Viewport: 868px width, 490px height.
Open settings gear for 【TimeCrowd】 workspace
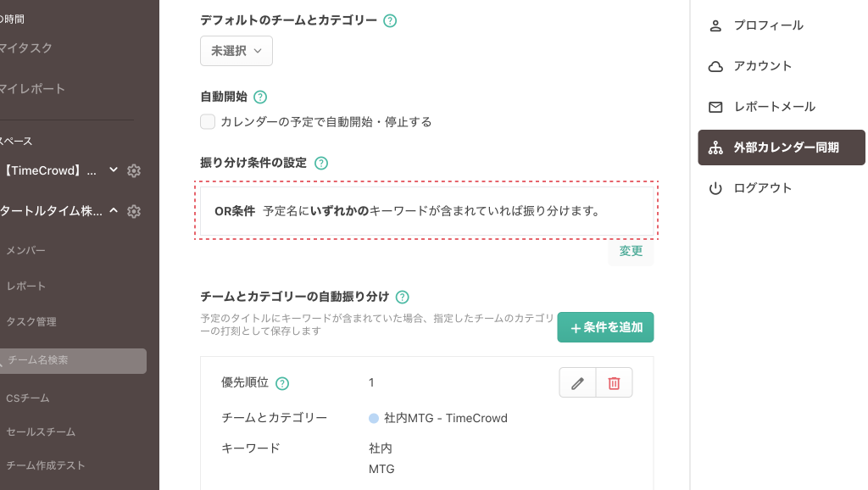click(x=134, y=170)
